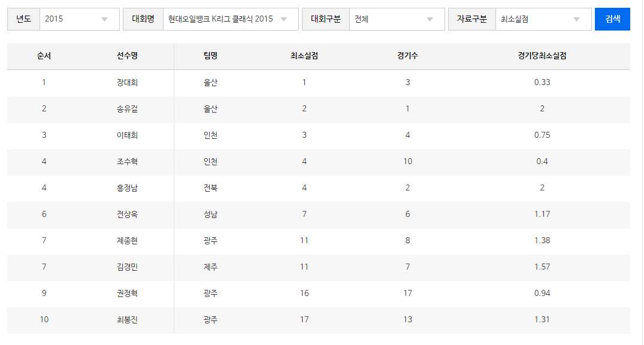Select player 최봉진 in last row
Screen dimensions: 644x345
[127, 320]
